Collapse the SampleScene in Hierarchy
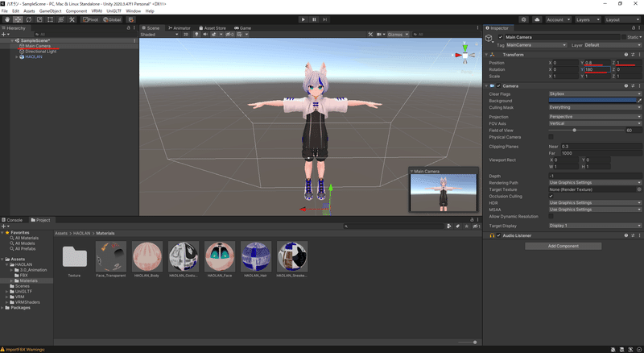 pos(12,41)
